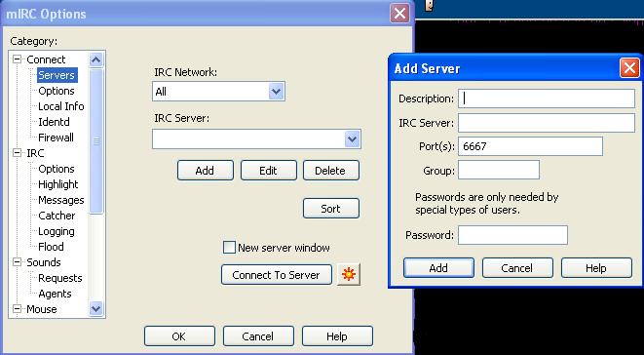The width and height of the screenshot is (644, 355).
Task: Click OK in mIRC Options
Action: point(179,336)
